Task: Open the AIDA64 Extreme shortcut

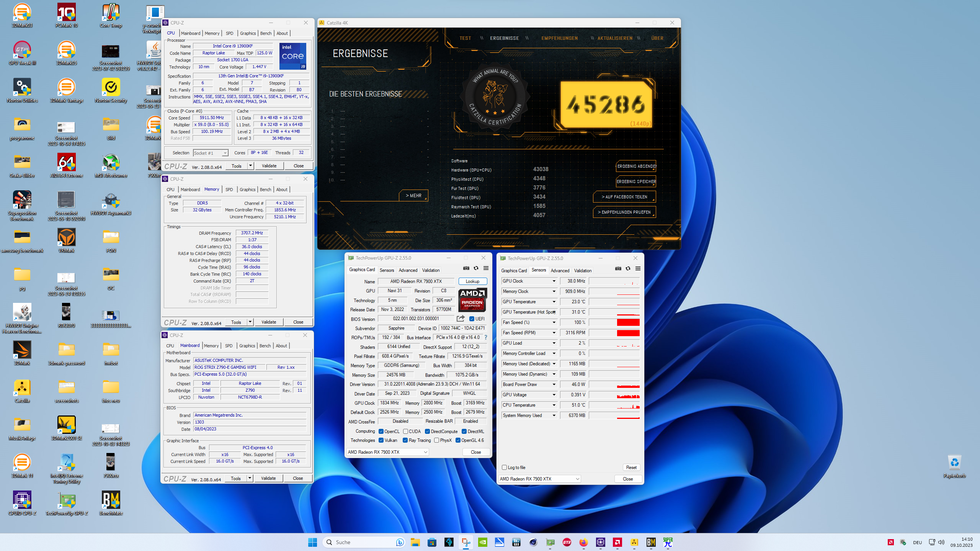Action: 66,165
